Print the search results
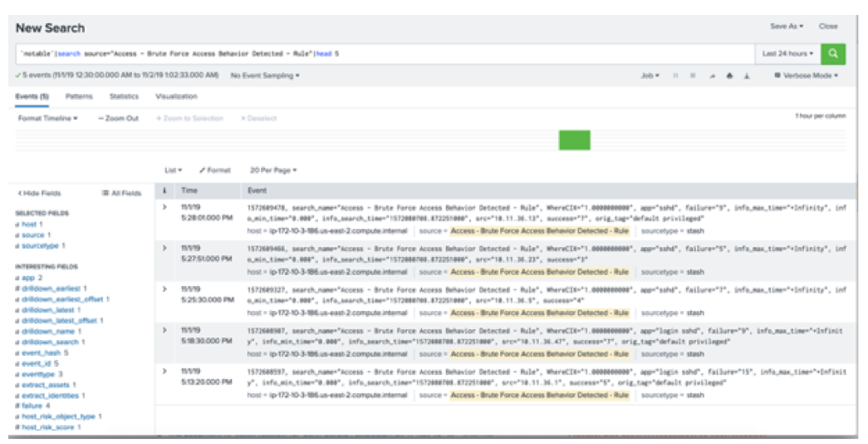The height and width of the screenshot is (444, 868). click(729, 76)
